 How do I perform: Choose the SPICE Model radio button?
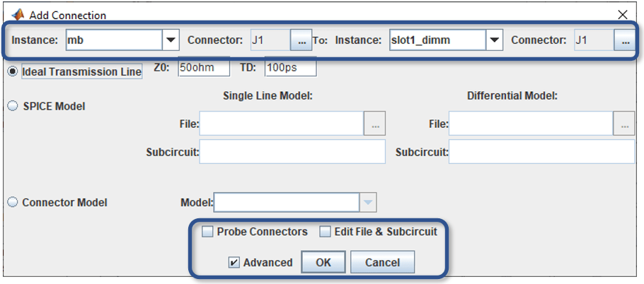[12, 106]
